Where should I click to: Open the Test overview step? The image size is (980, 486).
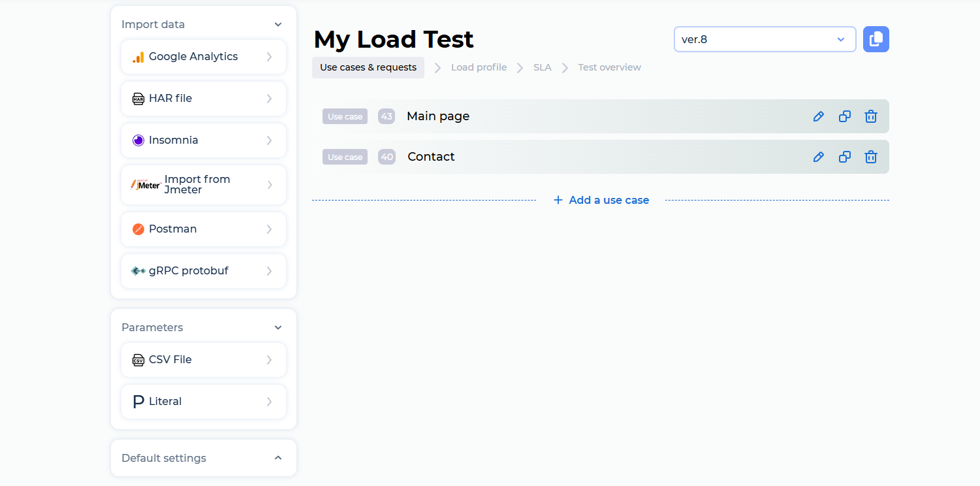[609, 67]
